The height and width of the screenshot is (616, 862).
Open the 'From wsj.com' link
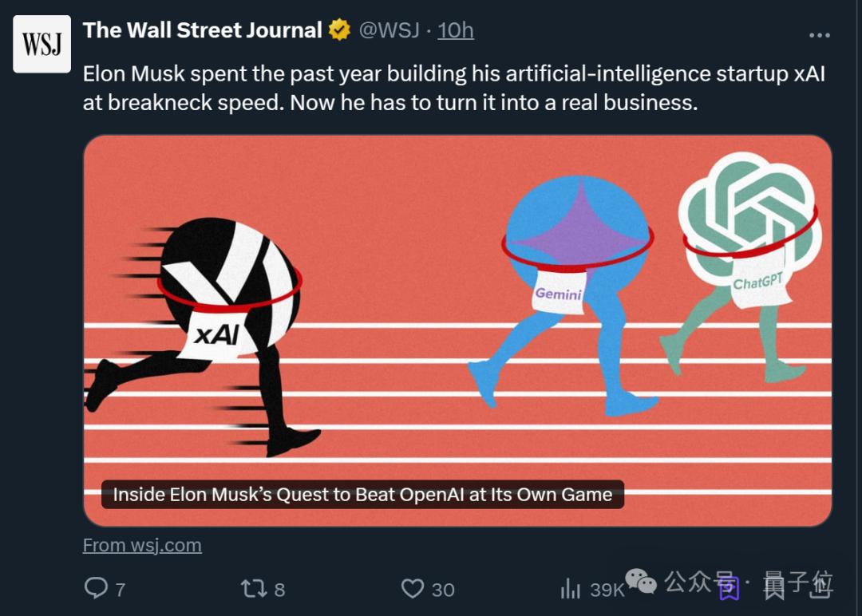pos(142,545)
